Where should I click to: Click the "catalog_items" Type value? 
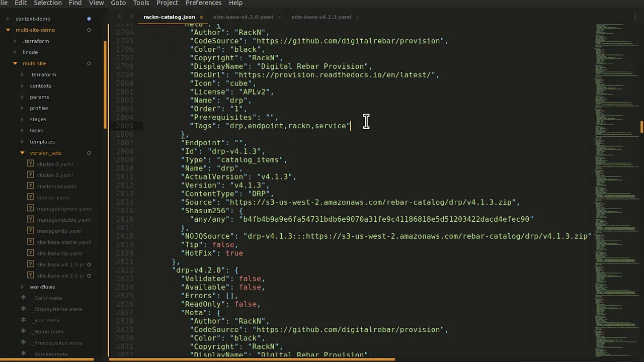pyautogui.click(x=250, y=160)
